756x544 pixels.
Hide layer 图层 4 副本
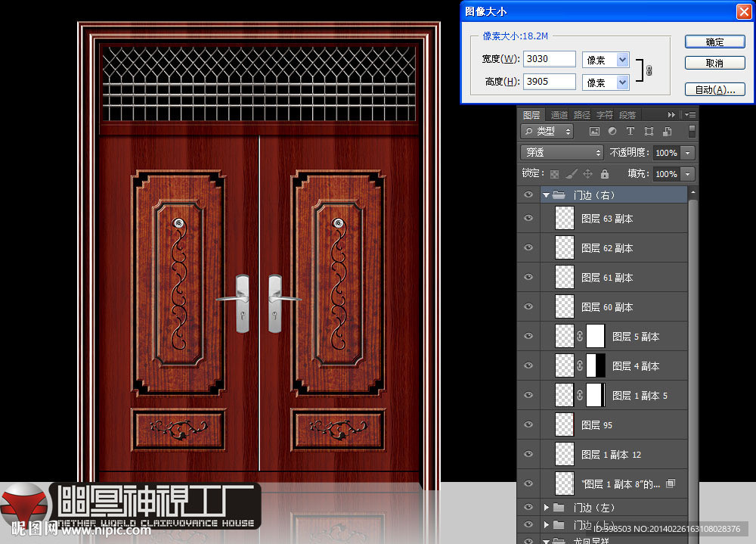point(528,365)
